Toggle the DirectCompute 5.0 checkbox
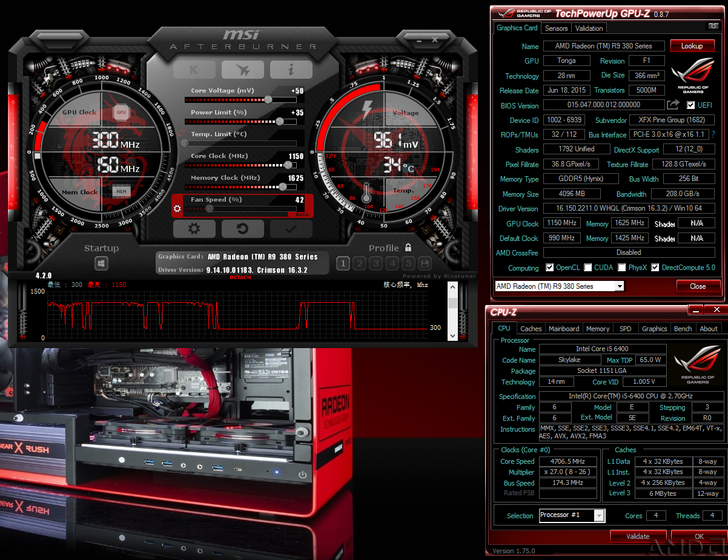The width and height of the screenshot is (728, 560). [655, 268]
